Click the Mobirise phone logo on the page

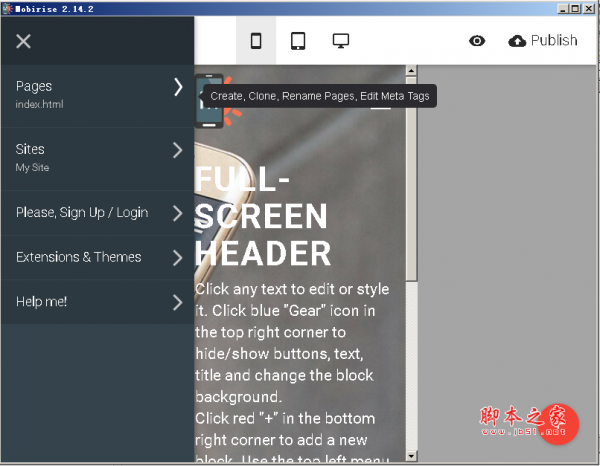211,100
